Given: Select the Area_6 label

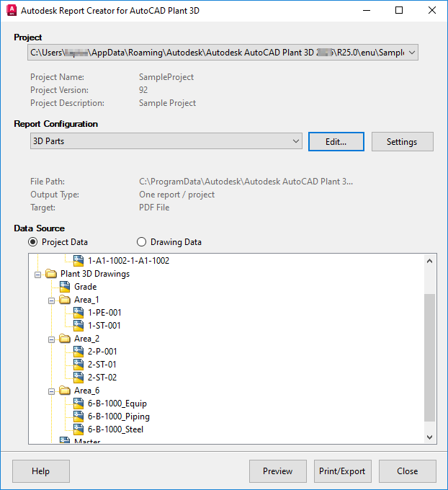Looking at the screenshot, I should tap(87, 391).
